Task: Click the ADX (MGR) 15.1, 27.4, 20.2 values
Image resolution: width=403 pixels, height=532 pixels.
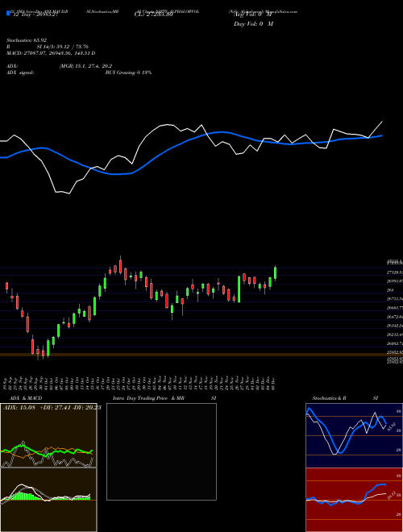Action: pos(85,66)
